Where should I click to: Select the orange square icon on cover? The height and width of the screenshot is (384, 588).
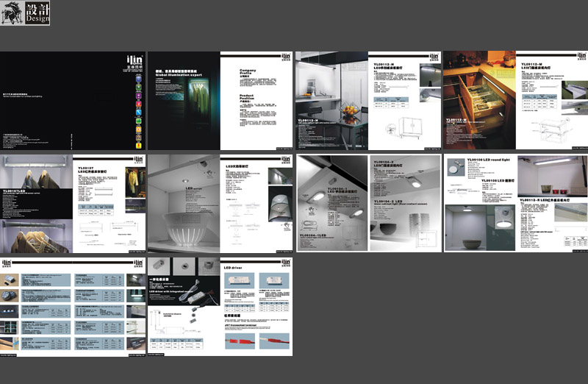tap(138, 129)
